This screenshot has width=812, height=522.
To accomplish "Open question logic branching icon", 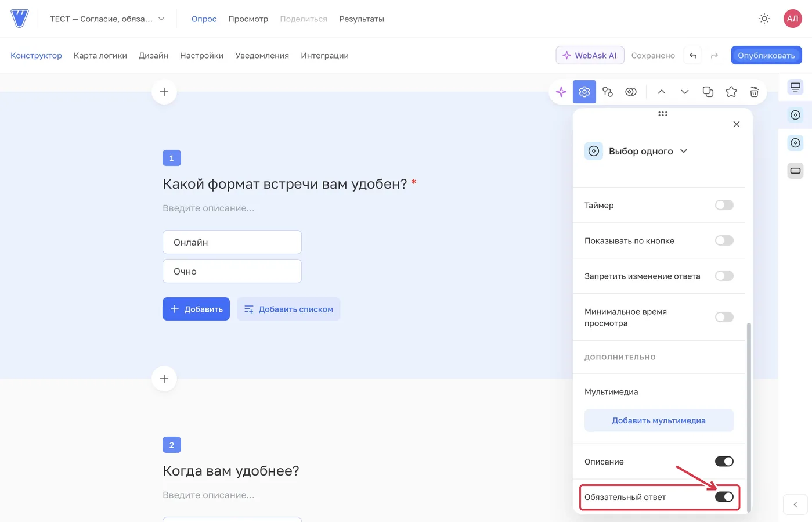I will [x=608, y=92].
